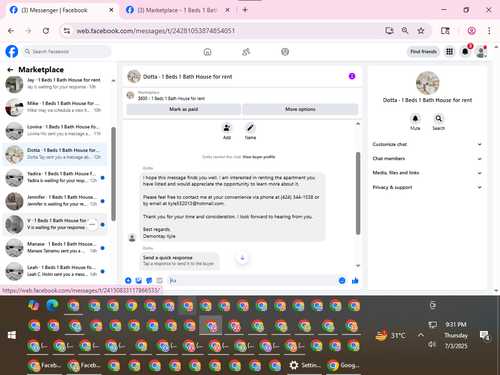Open Facebook home via logo
Screen dimensions: 500x375
(12, 52)
